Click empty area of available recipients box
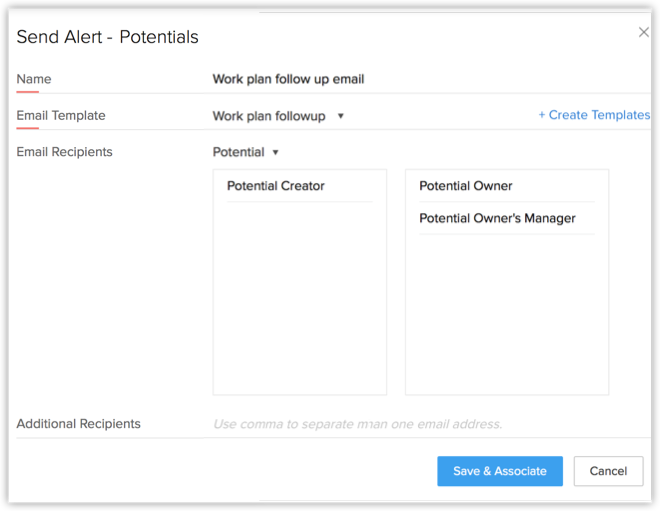 [299, 300]
